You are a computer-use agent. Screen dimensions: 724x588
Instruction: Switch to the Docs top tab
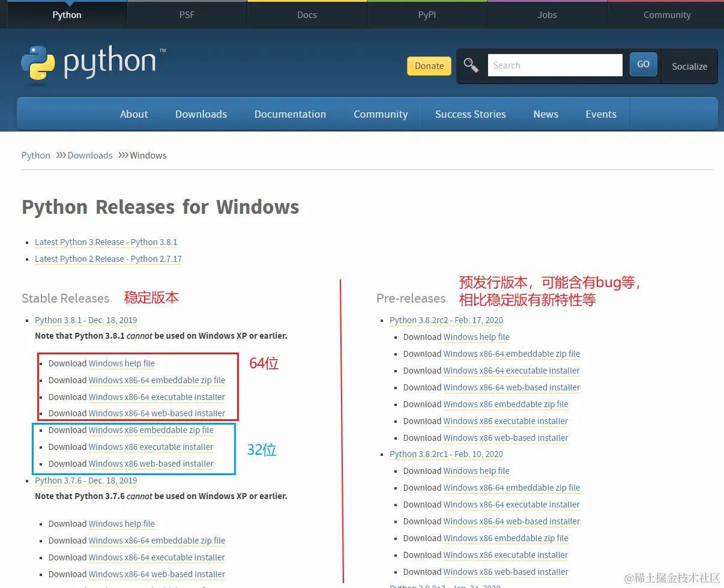click(307, 14)
